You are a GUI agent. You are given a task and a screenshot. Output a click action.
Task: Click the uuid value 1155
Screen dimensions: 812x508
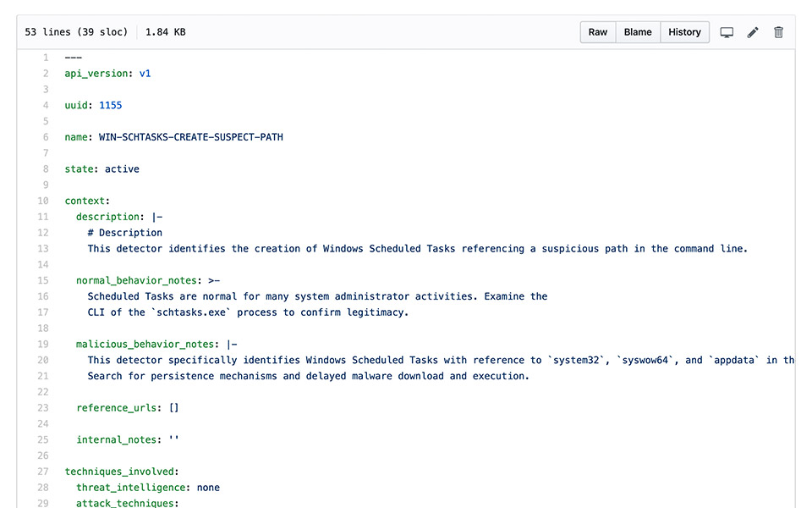click(x=111, y=105)
